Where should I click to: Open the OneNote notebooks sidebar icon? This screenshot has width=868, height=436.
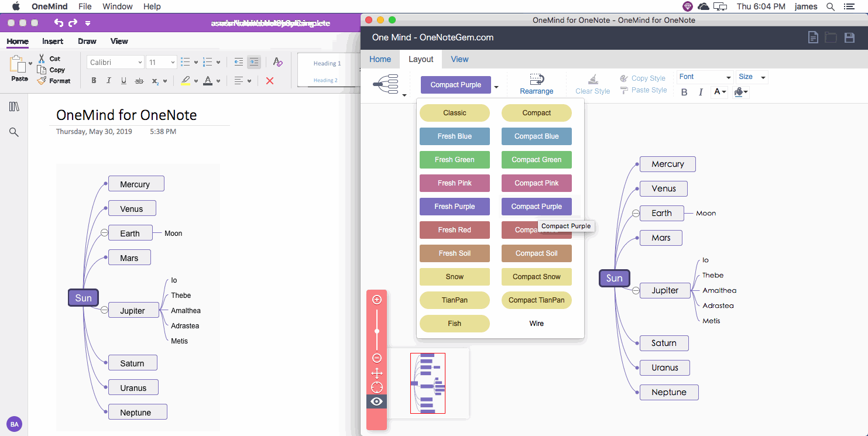tap(14, 107)
